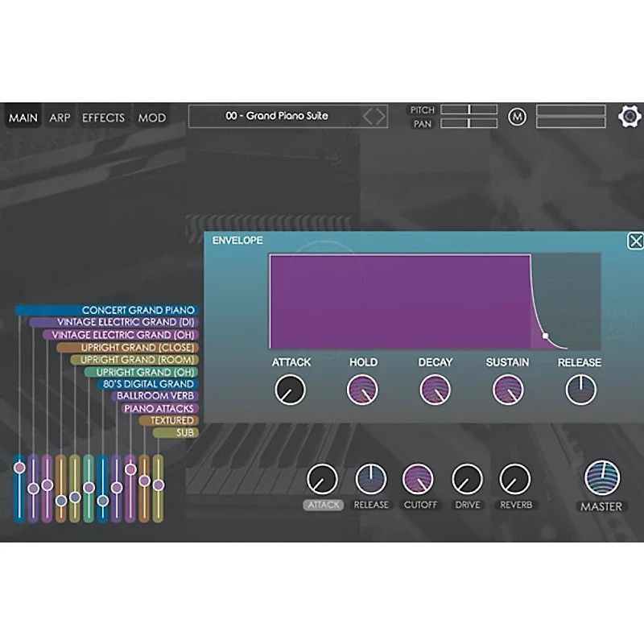Image resolution: width=644 pixels, height=644 pixels.
Task: Click the next preset arrow
Action: click(x=379, y=115)
